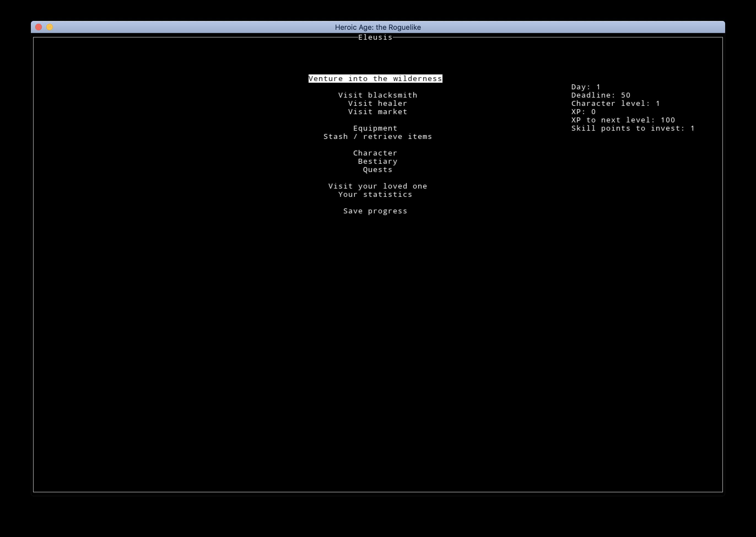Image resolution: width=756 pixels, height=537 pixels.
Task: Click 'Character level: 1' text
Action: tap(615, 103)
